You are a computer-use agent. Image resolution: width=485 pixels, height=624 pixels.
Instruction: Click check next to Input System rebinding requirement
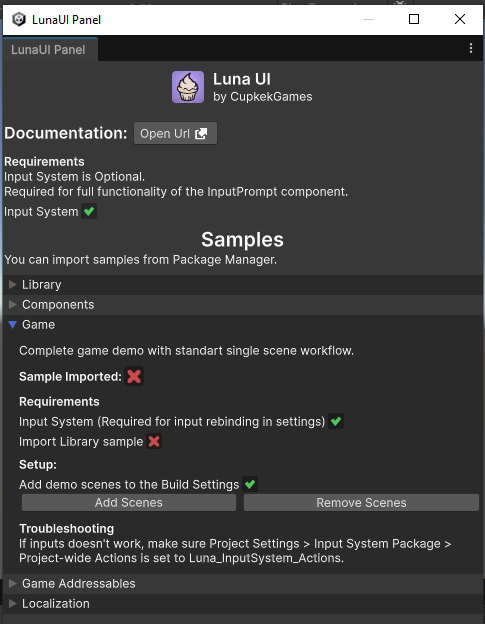tap(336, 421)
